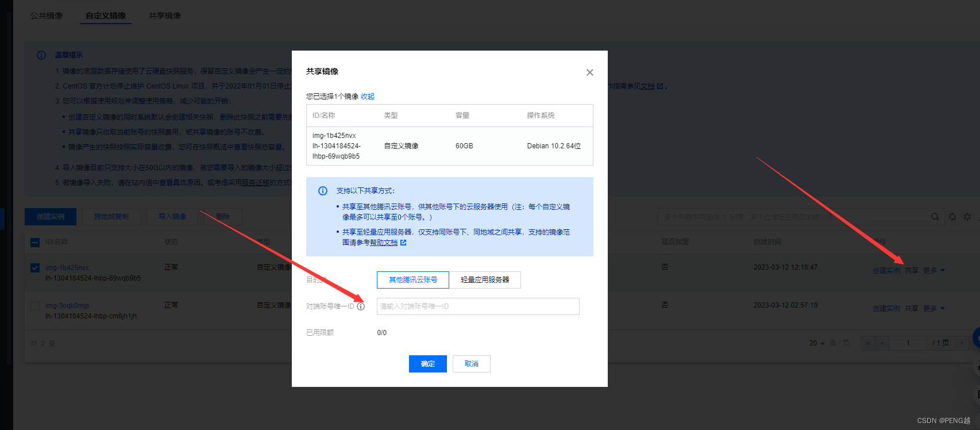Click the 已用限额 value 0/0
This screenshot has width=980, height=430.
382,333
